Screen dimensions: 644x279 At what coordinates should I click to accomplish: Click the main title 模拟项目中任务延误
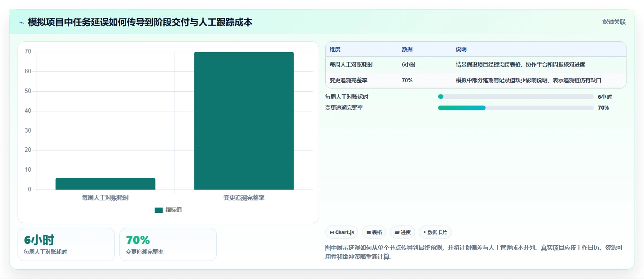140,22
